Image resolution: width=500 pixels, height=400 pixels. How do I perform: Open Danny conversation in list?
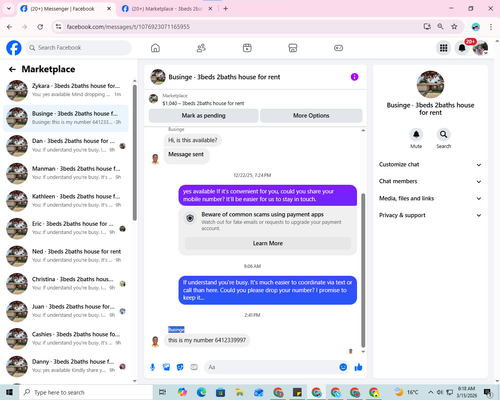[x=67, y=366]
